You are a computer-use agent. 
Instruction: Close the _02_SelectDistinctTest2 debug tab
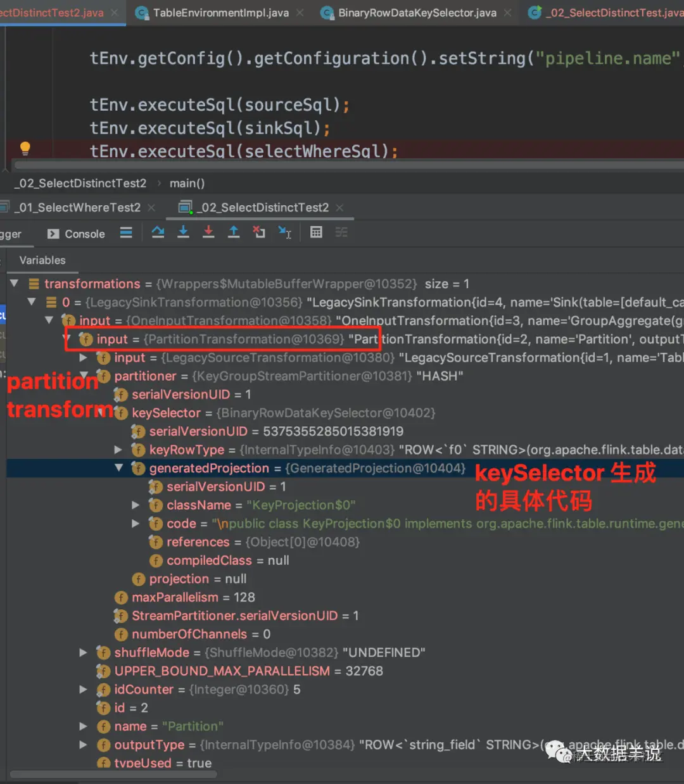tap(340, 207)
